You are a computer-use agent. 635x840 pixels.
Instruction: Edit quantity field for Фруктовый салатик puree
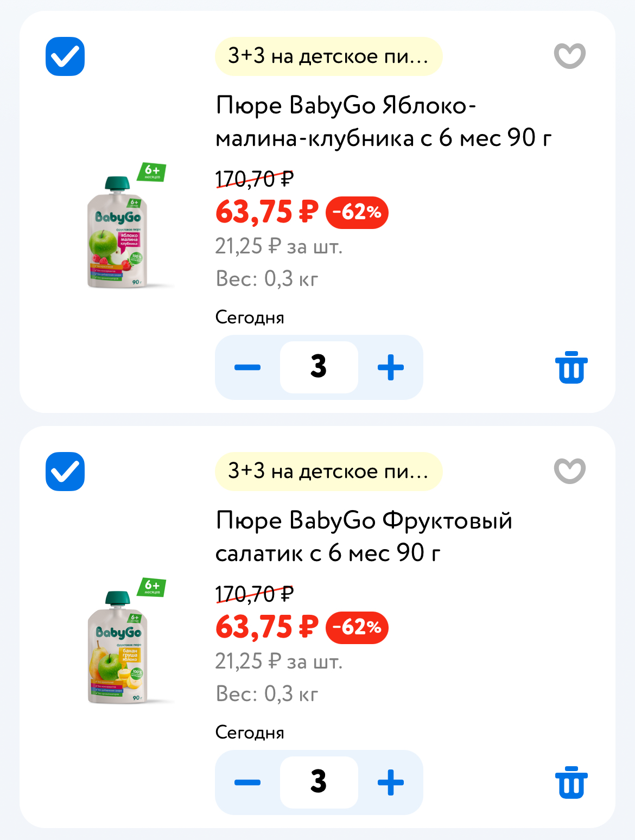319,782
